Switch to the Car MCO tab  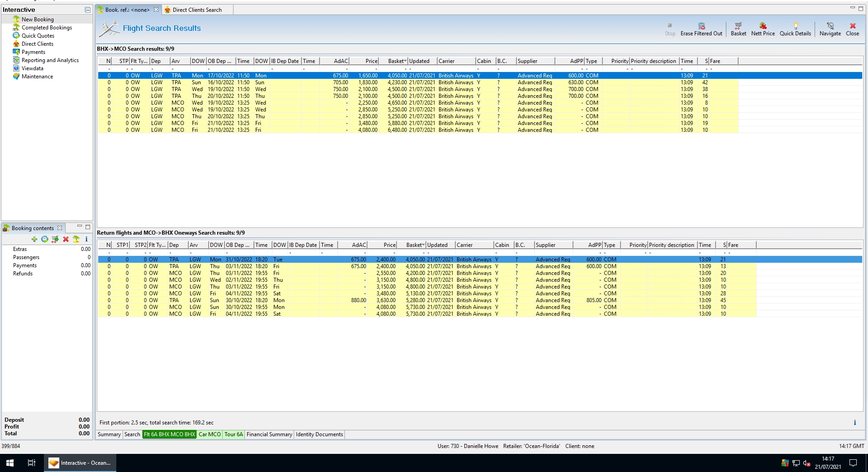pyautogui.click(x=210, y=434)
